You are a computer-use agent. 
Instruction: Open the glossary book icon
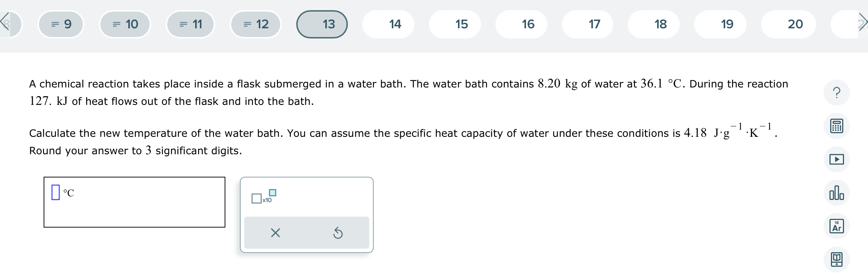coord(837,258)
